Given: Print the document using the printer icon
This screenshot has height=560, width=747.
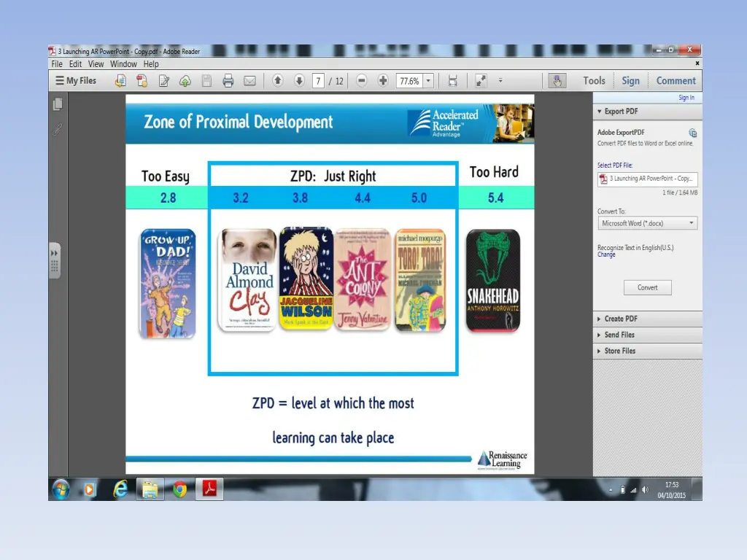Looking at the screenshot, I should click(x=228, y=81).
